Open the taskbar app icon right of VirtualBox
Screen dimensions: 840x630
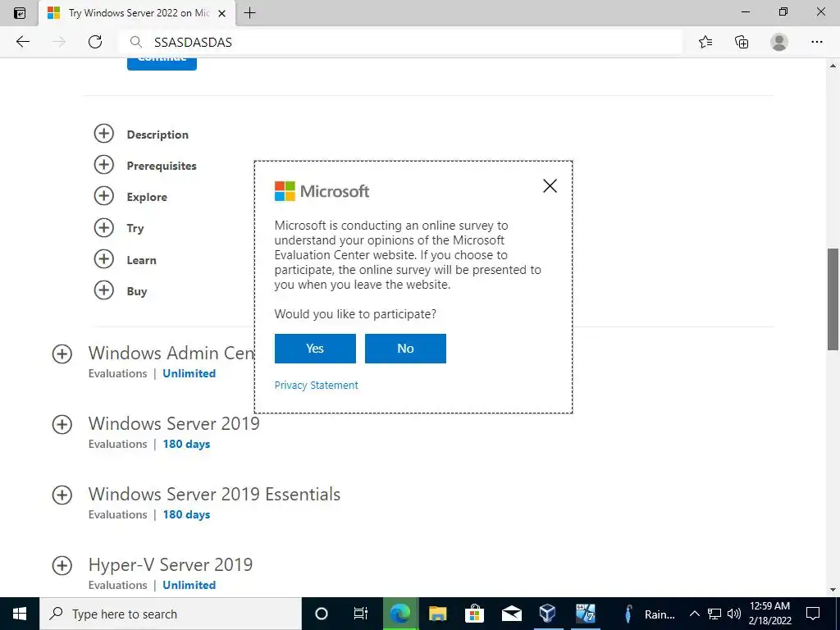[585, 614]
